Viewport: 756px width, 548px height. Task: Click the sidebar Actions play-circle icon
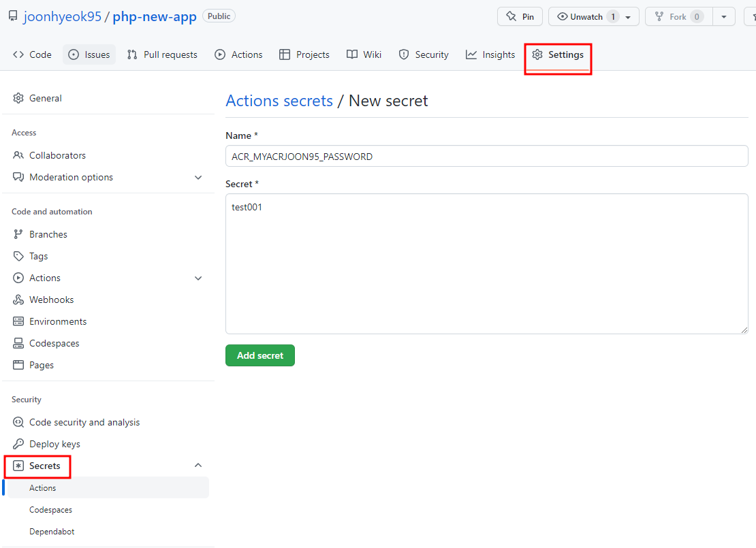click(18, 278)
